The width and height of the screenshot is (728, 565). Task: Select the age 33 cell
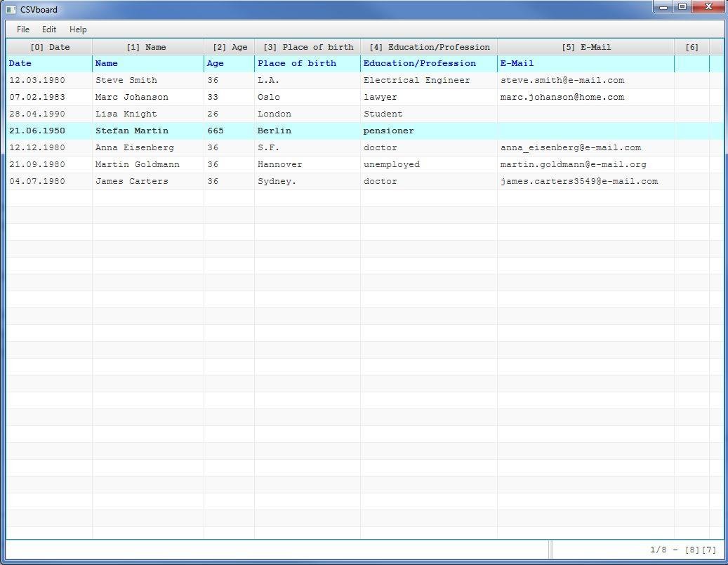pyautogui.click(x=230, y=97)
